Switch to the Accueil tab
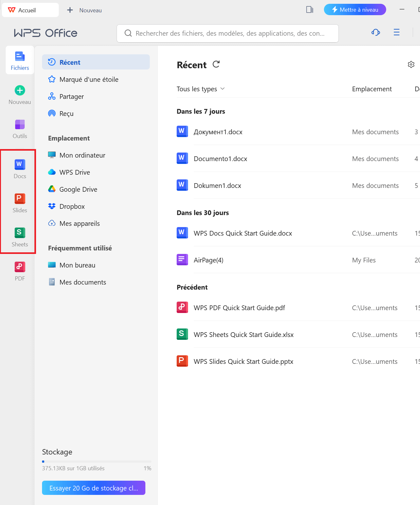The image size is (420, 505). (x=30, y=10)
